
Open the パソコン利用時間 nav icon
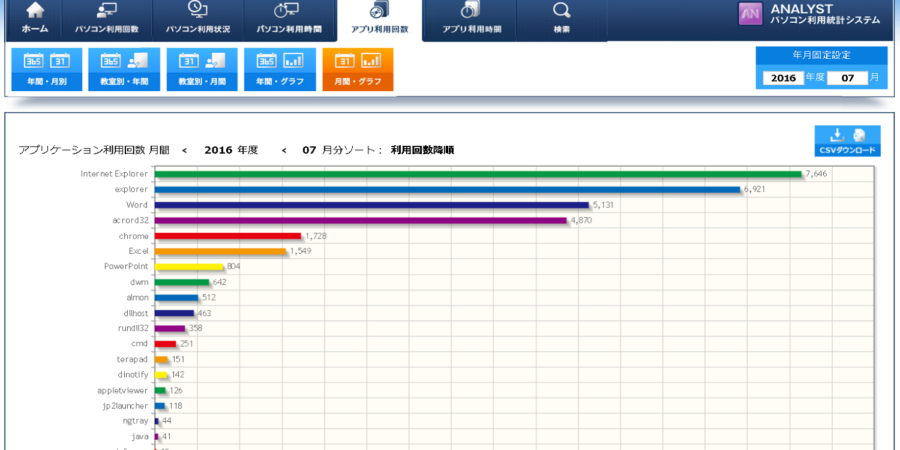coord(285,12)
